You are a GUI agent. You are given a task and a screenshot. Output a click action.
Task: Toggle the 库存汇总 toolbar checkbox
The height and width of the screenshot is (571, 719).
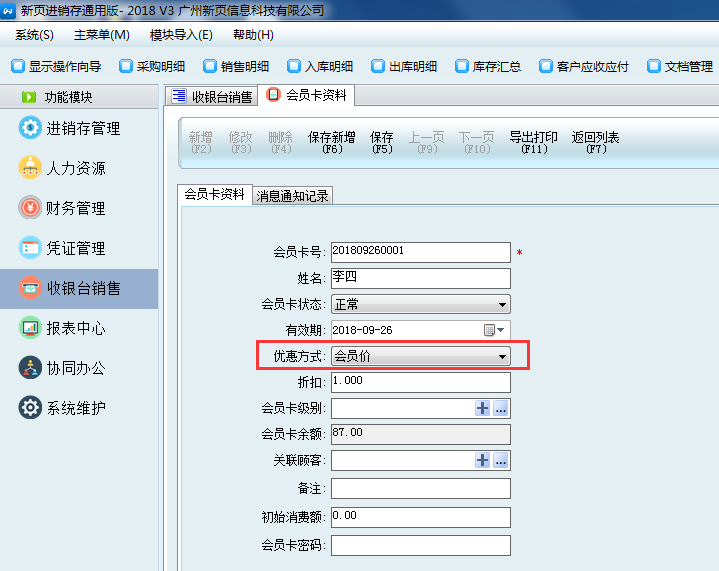[461, 67]
